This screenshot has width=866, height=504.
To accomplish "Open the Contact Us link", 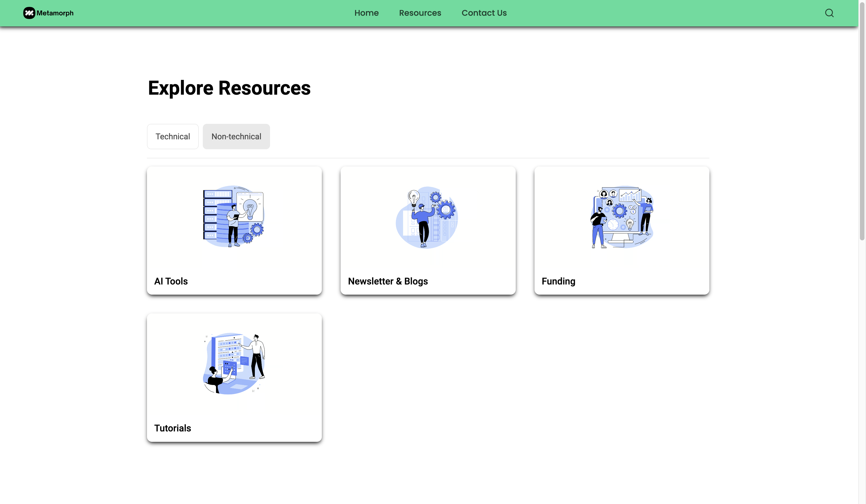I will (484, 13).
